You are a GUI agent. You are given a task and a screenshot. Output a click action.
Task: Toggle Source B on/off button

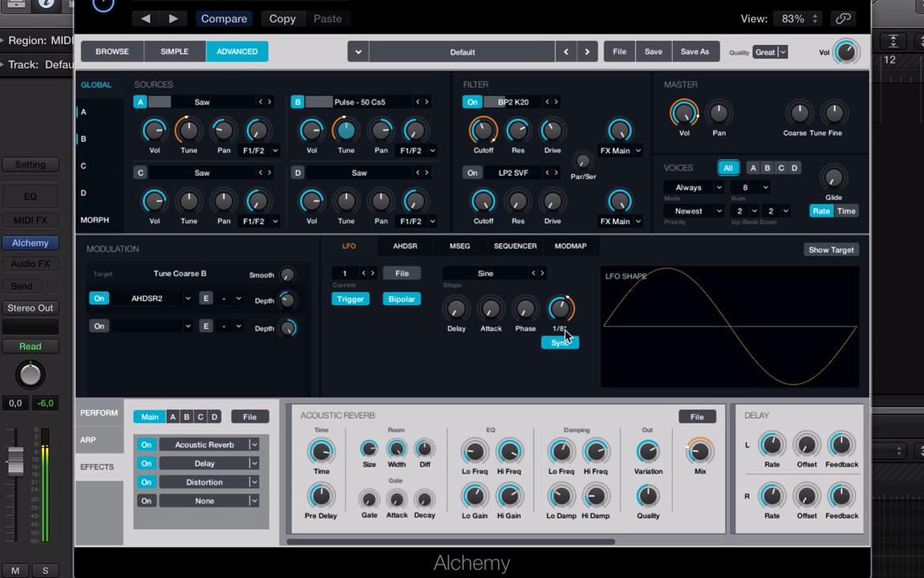pyautogui.click(x=298, y=102)
